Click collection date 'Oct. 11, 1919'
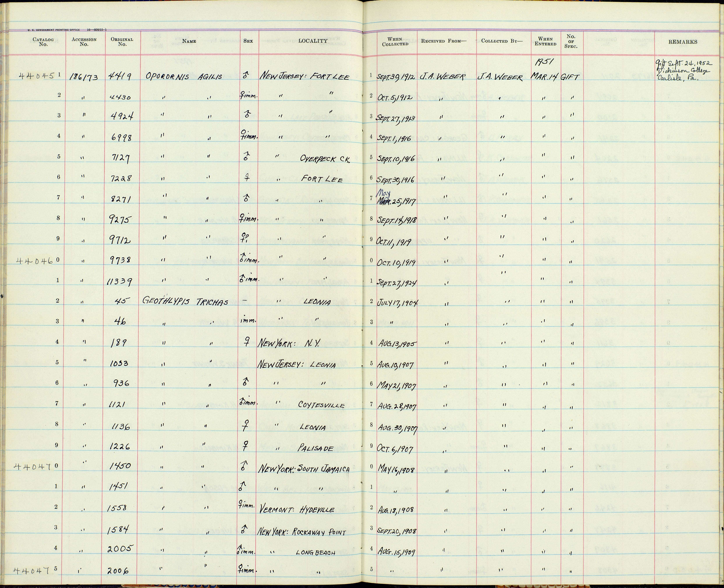 pos(394,242)
